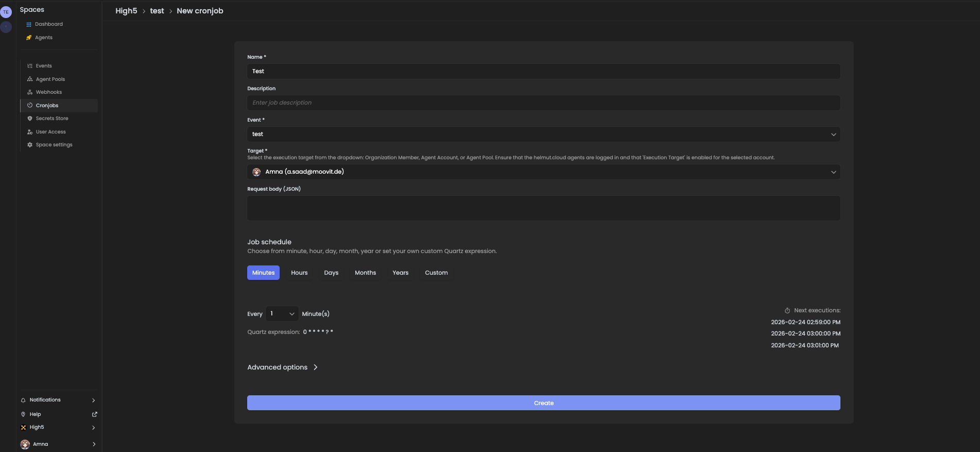
Task: Open the Event dropdown showing test
Action: [543, 135]
